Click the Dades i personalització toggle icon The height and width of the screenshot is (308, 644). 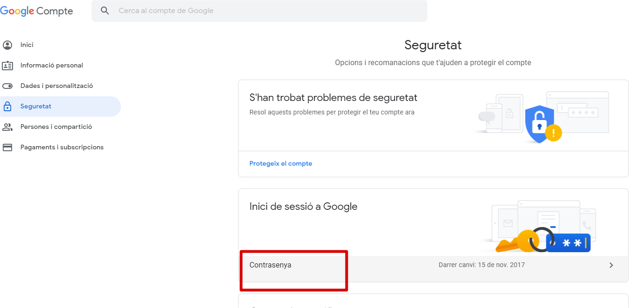pyautogui.click(x=7, y=86)
